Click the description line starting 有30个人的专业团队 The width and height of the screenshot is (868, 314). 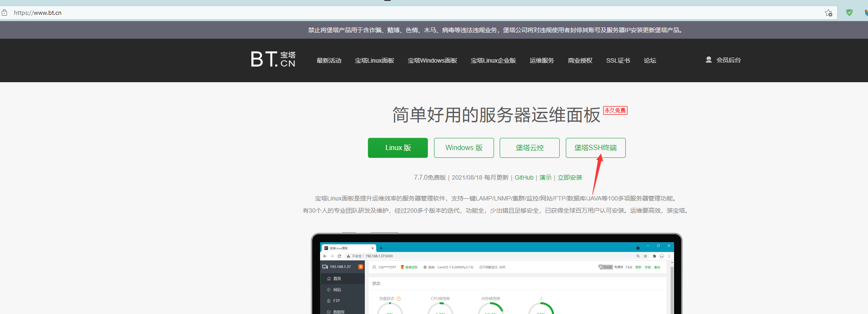point(496,210)
